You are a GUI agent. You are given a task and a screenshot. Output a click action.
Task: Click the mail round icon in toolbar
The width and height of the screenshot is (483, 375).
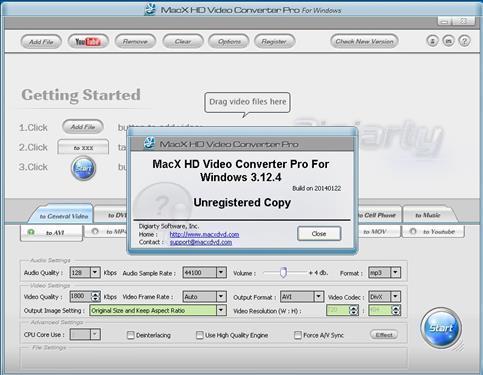pos(448,41)
